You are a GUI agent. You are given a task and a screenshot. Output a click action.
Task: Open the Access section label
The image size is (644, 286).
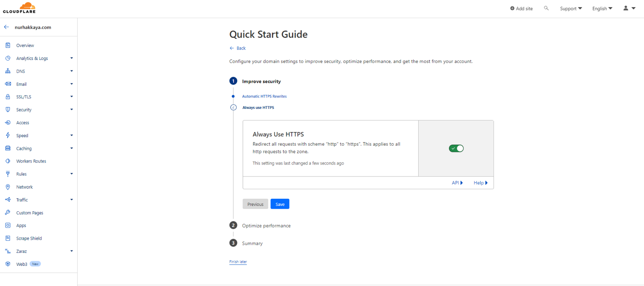click(x=23, y=123)
